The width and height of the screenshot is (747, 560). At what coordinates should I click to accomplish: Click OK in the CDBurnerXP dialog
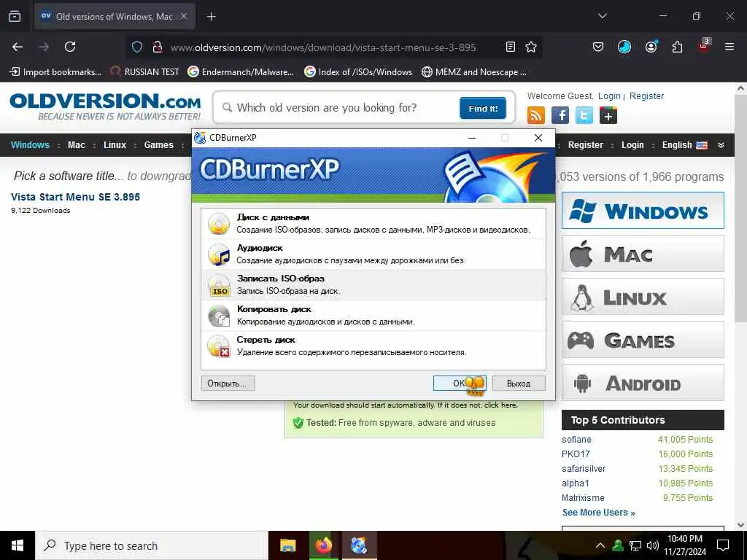(460, 384)
